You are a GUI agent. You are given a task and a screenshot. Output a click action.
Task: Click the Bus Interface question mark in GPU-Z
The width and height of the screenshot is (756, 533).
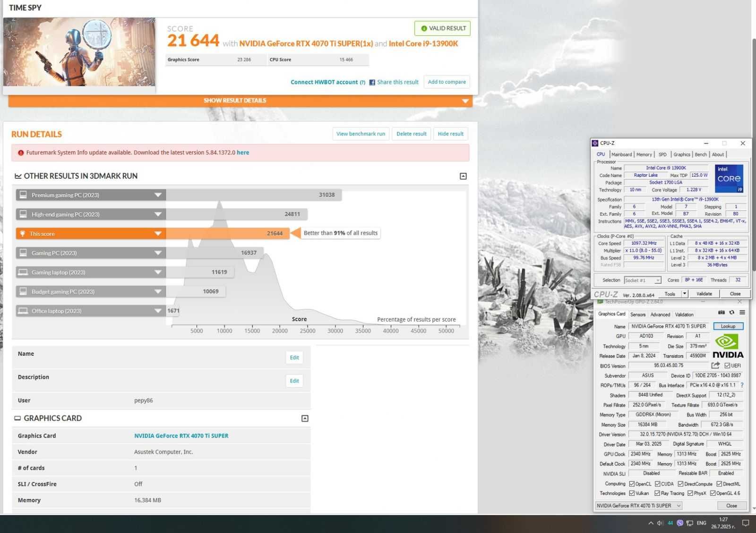coord(742,385)
